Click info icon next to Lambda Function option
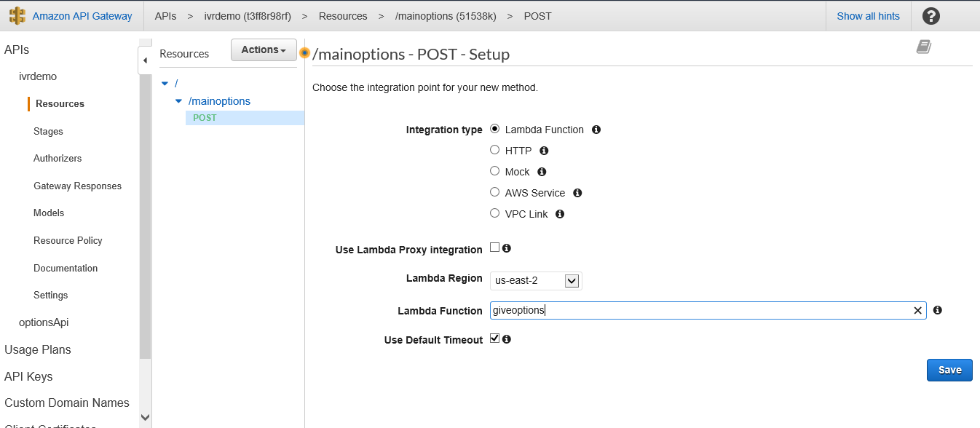The image size is (980, 428). 596,130
